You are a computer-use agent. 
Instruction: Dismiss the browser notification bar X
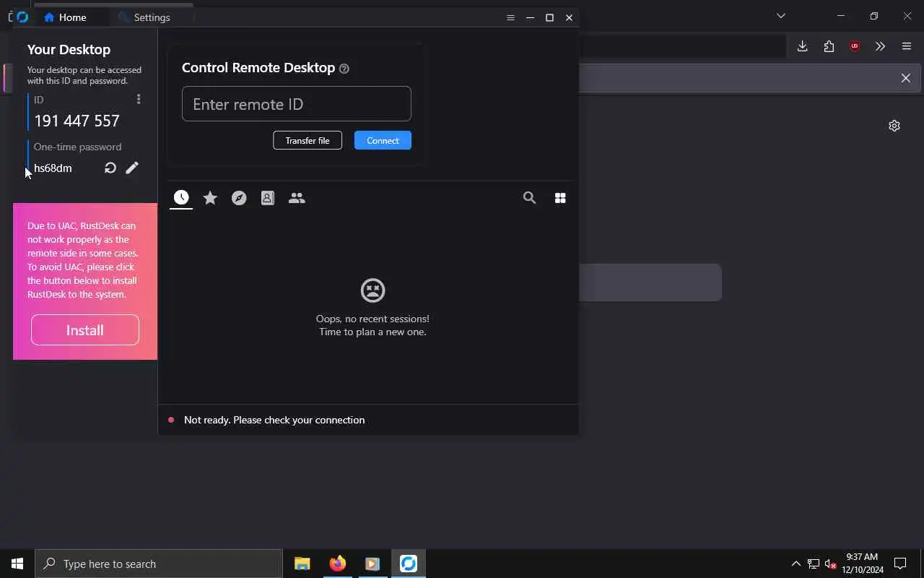905,78
